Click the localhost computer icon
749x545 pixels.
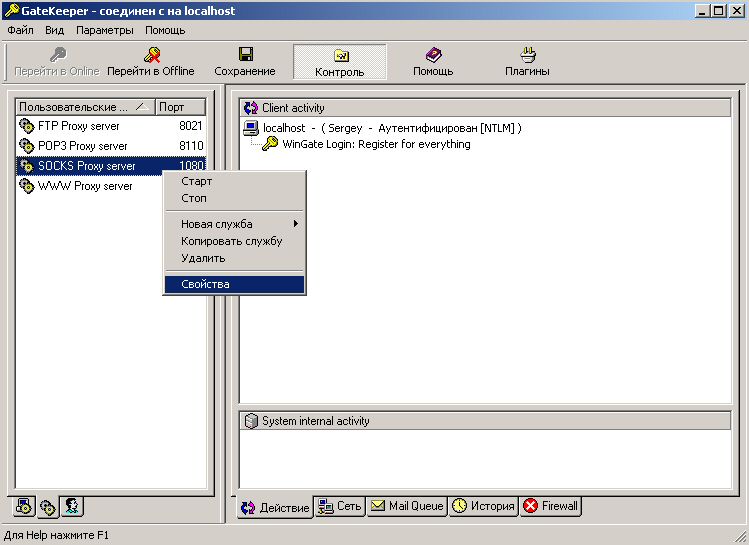coord(251,128)
